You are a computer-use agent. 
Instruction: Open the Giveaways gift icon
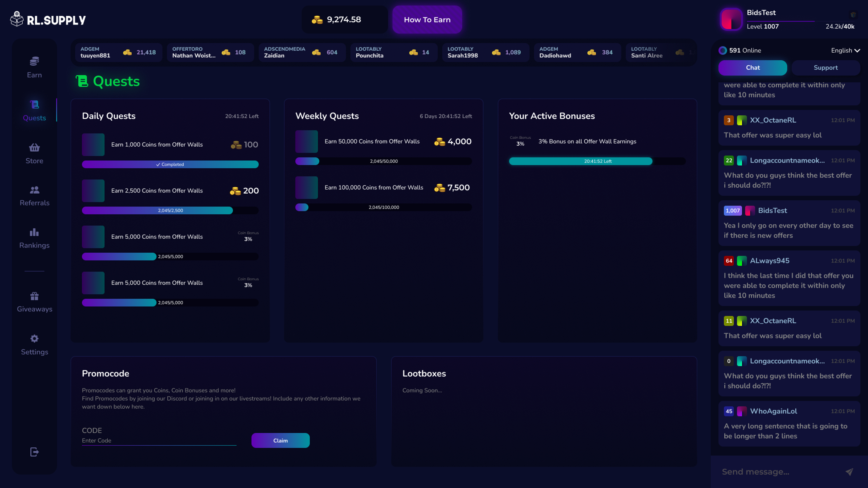pos(34,296)
